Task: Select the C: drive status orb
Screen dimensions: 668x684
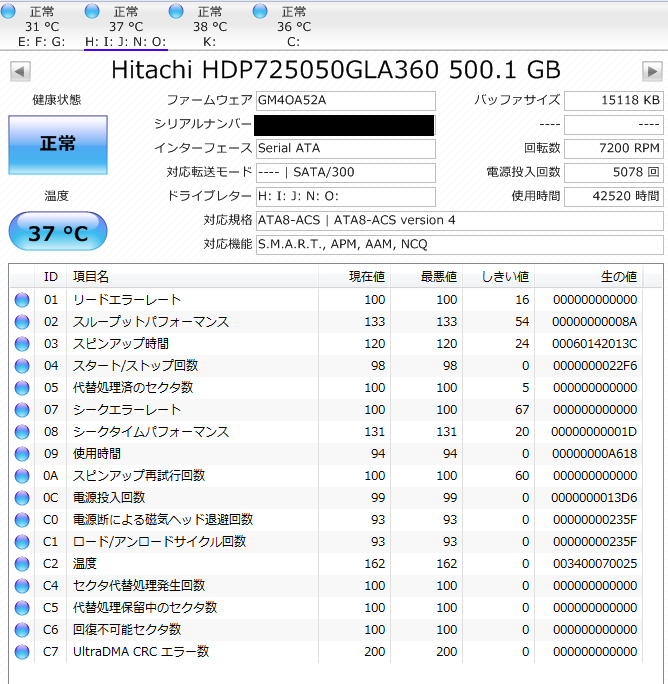Action: point(261,12)
